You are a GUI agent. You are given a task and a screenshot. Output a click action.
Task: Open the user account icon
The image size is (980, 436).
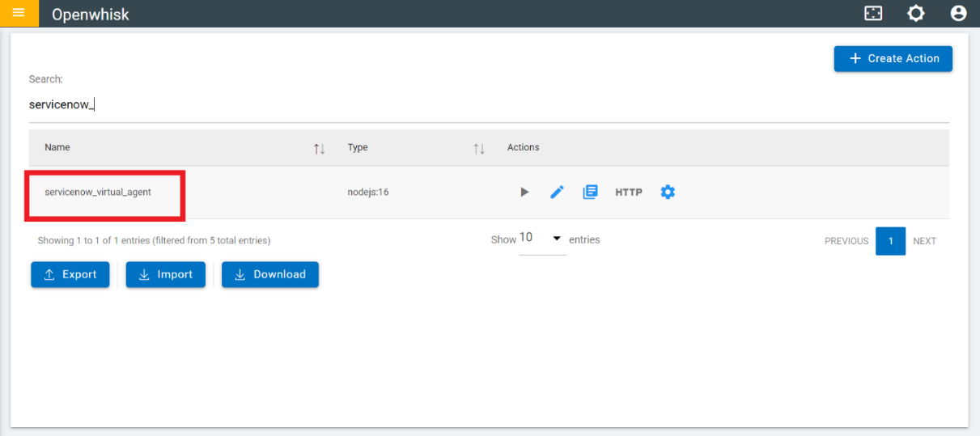coord(959,13)
